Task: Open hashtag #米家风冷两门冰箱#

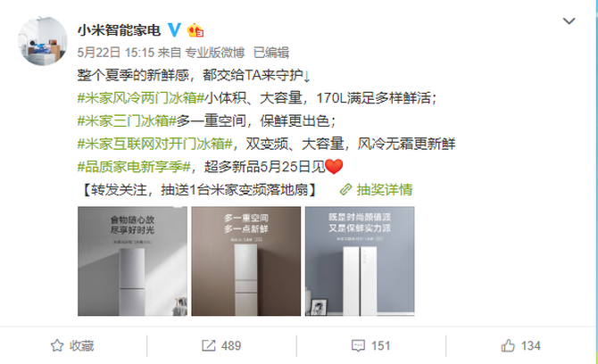Action: coord(141,98)
